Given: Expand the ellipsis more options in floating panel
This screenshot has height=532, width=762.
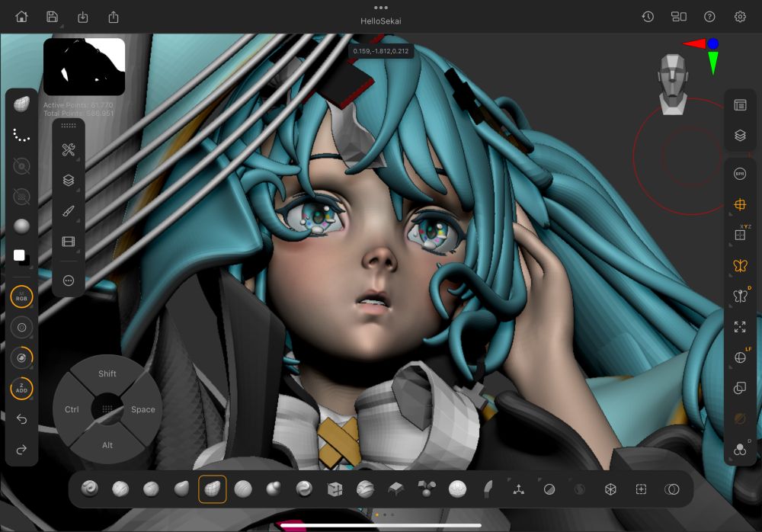Looking at the screenshot, I should pos(69,280).
